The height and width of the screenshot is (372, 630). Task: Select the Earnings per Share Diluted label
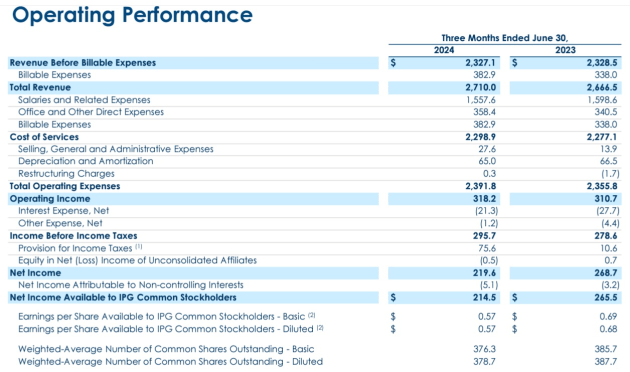pos(170,329)
